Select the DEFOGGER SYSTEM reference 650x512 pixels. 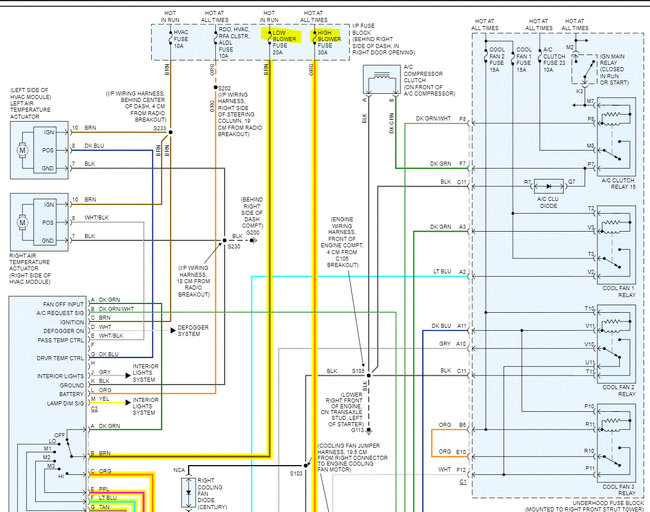point(193,330)
